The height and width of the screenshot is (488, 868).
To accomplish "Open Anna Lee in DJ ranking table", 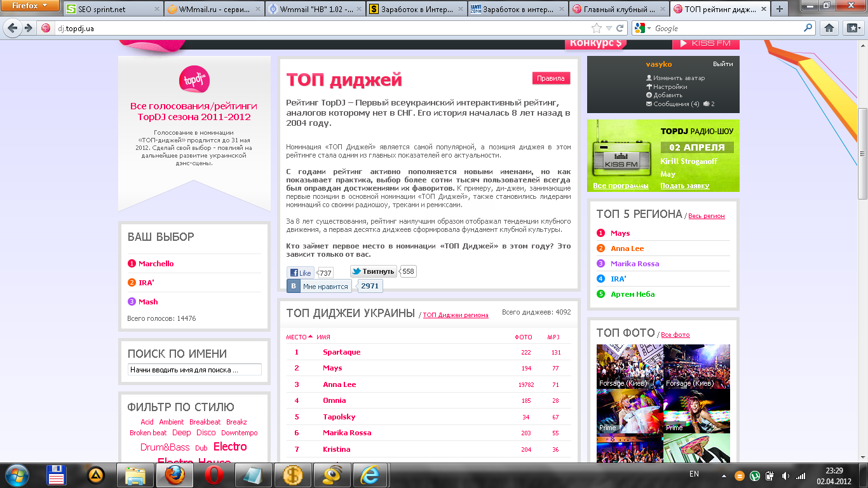I will point(339,384).
